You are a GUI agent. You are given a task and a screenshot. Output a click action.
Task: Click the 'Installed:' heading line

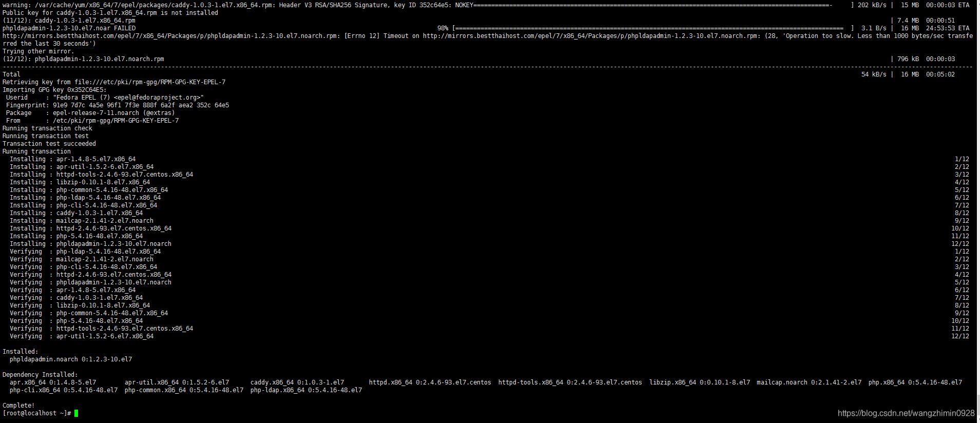[21, 352]
